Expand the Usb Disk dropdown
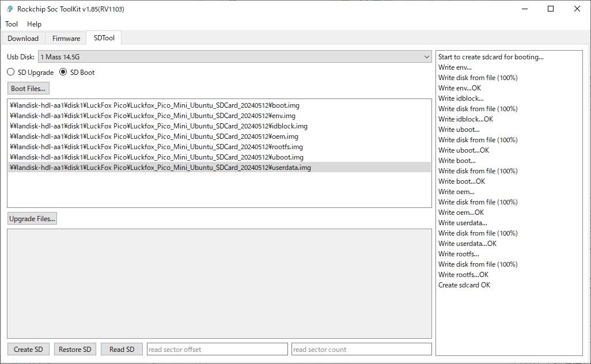This screenshot has width=591, height=364. tap(234, 57)
